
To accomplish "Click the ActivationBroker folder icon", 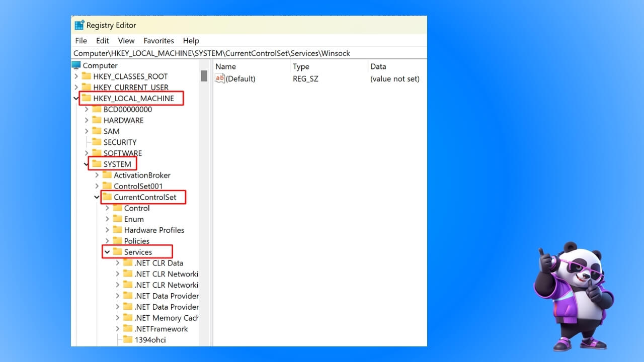I will tap(107, 175).
